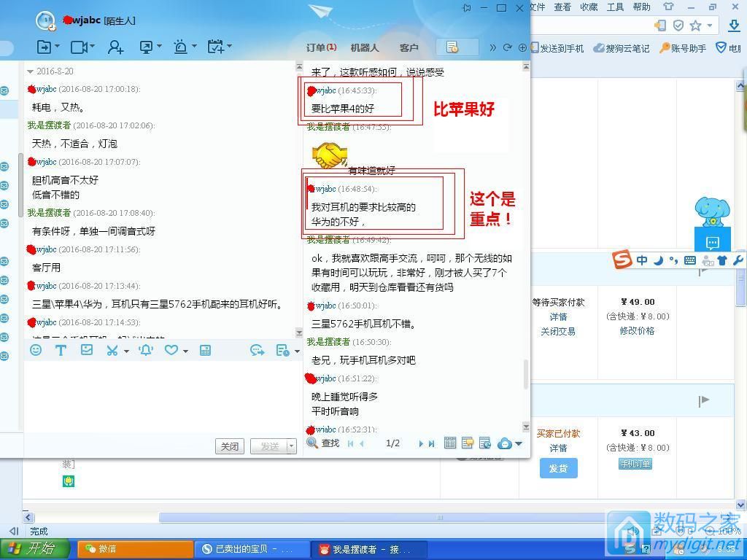
Task: Open the browser 工具 menu
Action: (615, 7)
